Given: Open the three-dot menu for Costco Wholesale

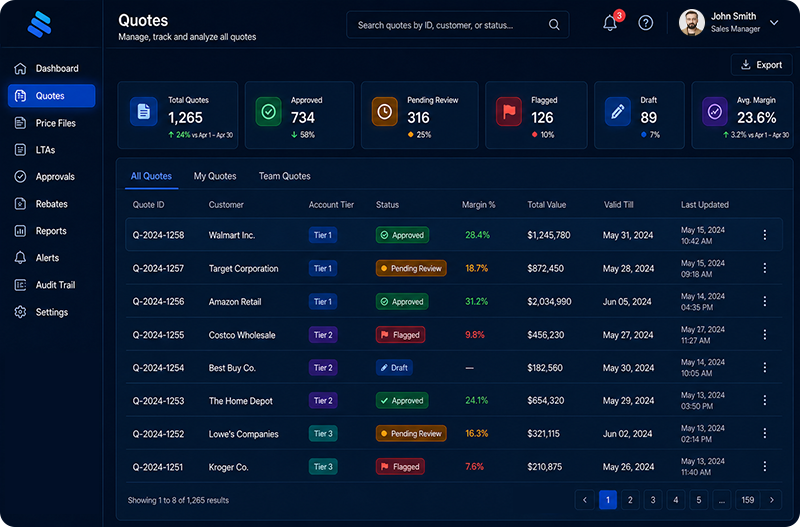Looking at the screenshot, I should (764, 335).
